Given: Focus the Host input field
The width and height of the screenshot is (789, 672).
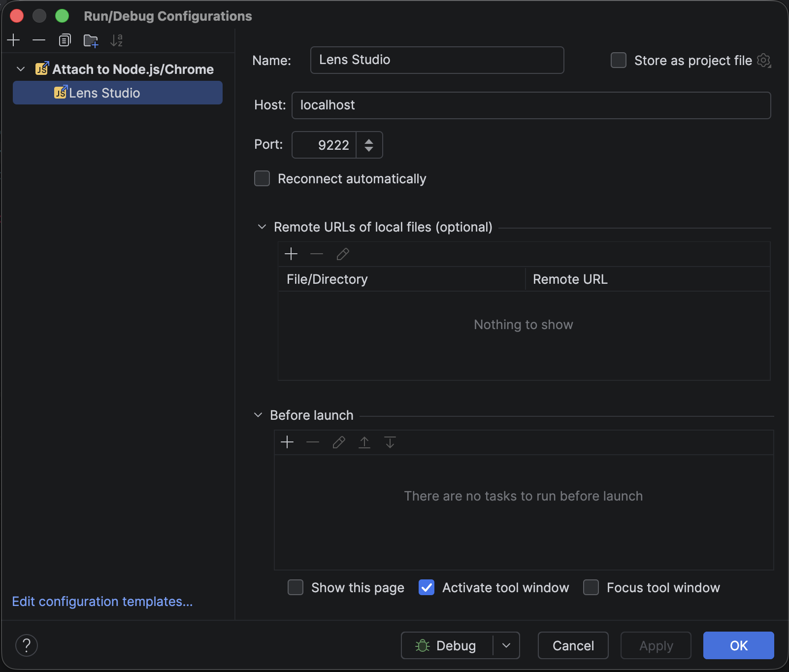Looking at the screenshot, I should tap(531, 105).
